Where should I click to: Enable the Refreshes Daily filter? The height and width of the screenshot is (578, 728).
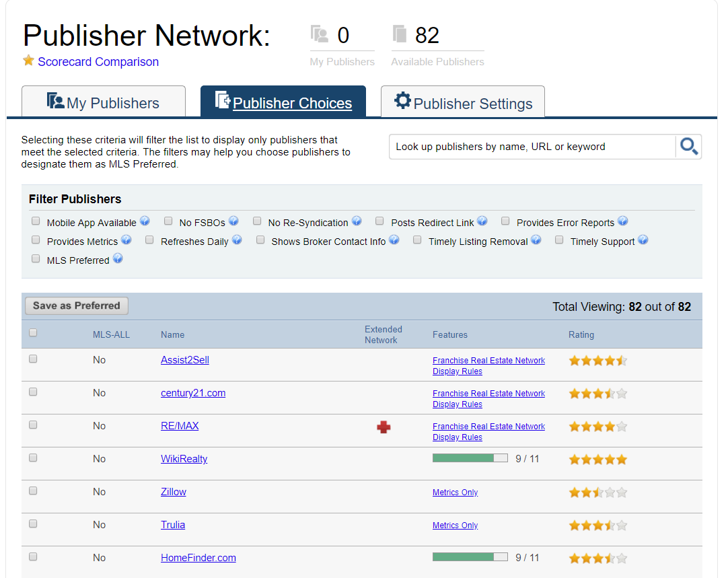tap(149, 240)
